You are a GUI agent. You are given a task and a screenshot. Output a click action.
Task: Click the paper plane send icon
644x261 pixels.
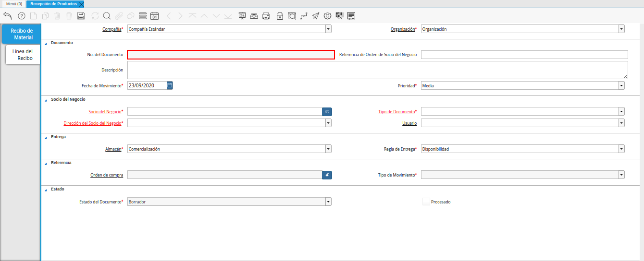pyautogui.click(x=315, y=16)
